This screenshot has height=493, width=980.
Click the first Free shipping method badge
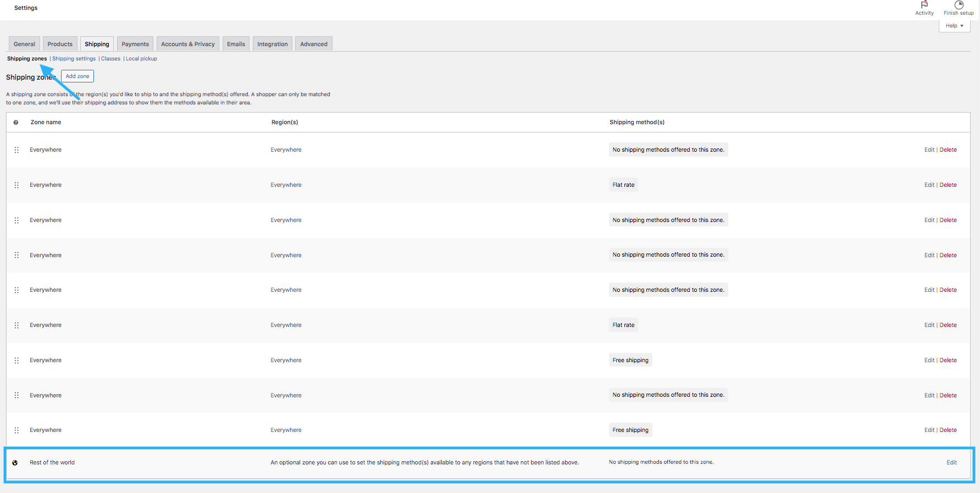tap(630, 361)
